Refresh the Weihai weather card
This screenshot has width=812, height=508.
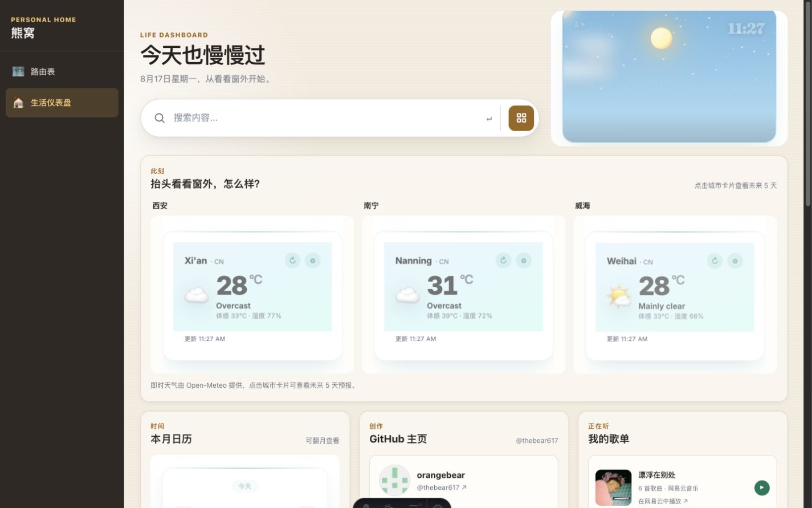pos(715,261)
